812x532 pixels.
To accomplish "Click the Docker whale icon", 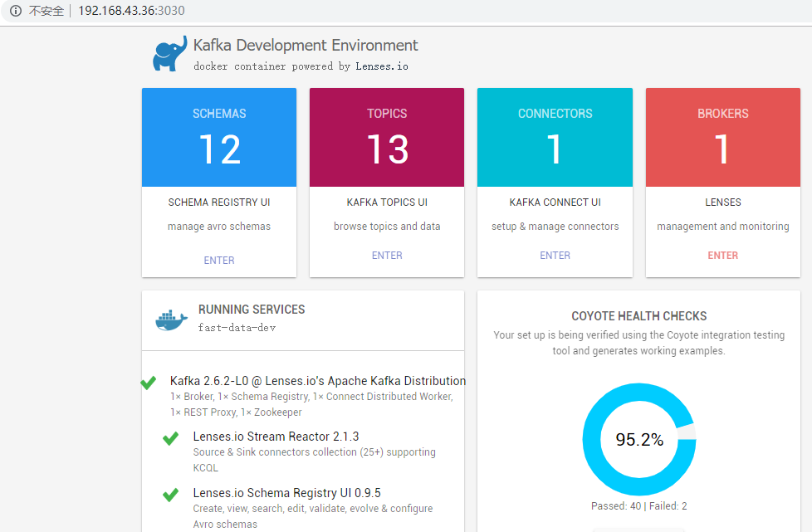I will [171, 320].
